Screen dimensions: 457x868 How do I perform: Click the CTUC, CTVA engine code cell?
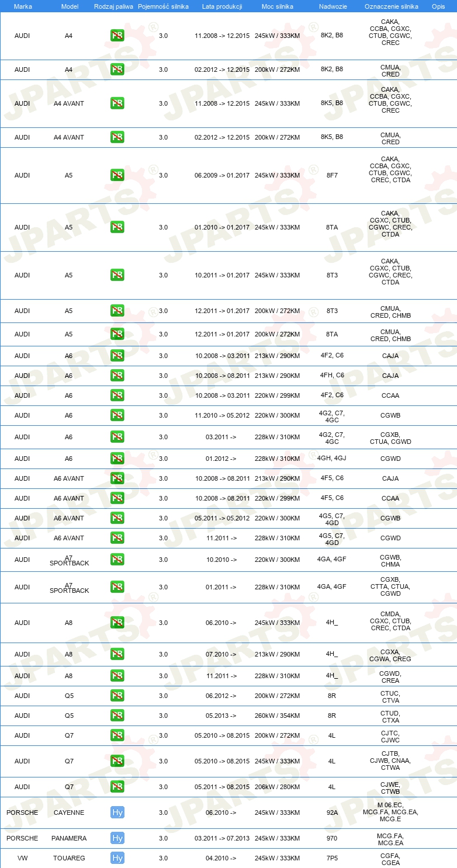pos(390,697)
